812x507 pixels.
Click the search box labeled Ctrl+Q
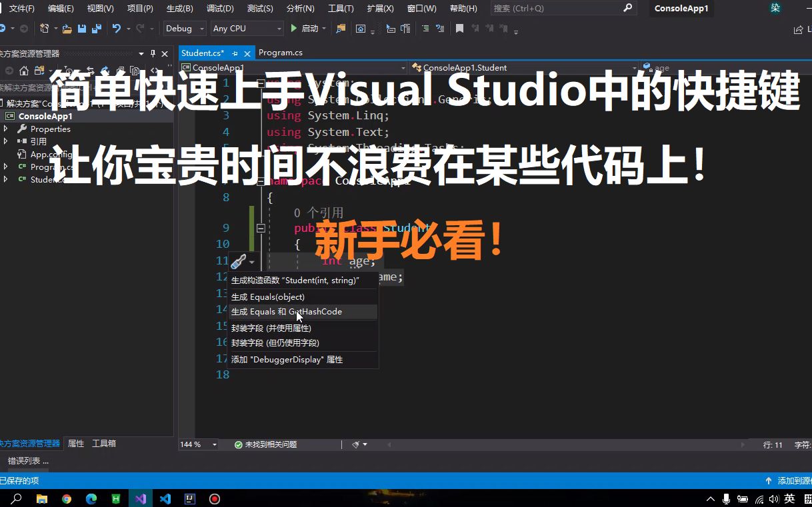[563, 8]
